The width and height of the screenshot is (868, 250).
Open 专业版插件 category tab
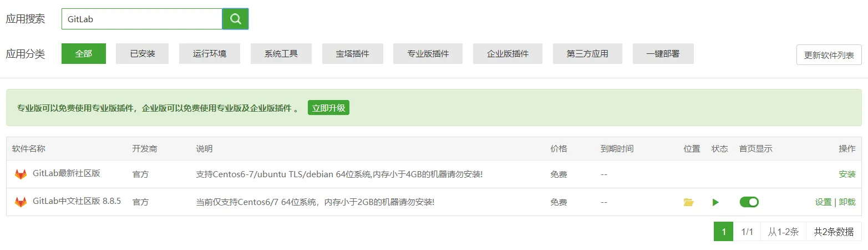coord(428,54)
